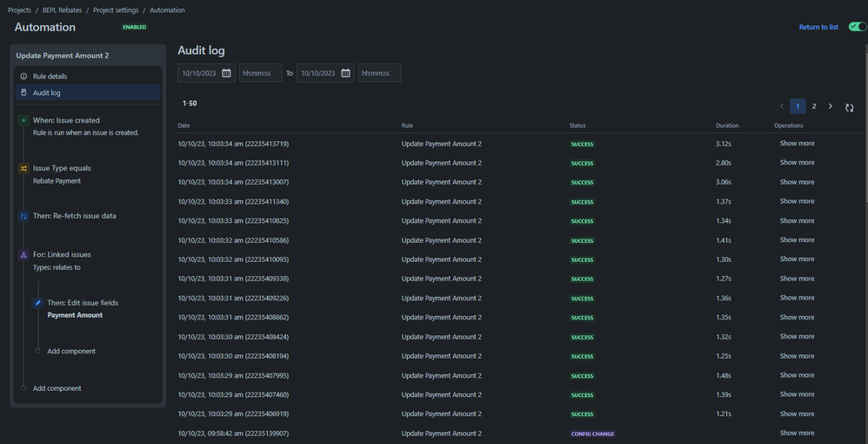Viewport: 868px width, 444px height.
Task: Click the duration value 3.12s
Action: pyautogui.click(x=724, y=144)
